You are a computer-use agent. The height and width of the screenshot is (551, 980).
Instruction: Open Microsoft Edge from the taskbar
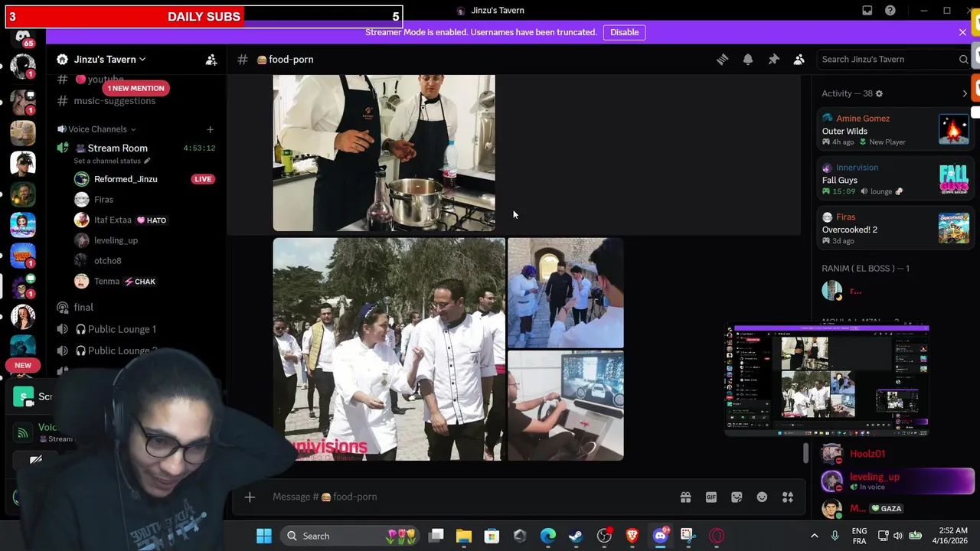[547, 536]
